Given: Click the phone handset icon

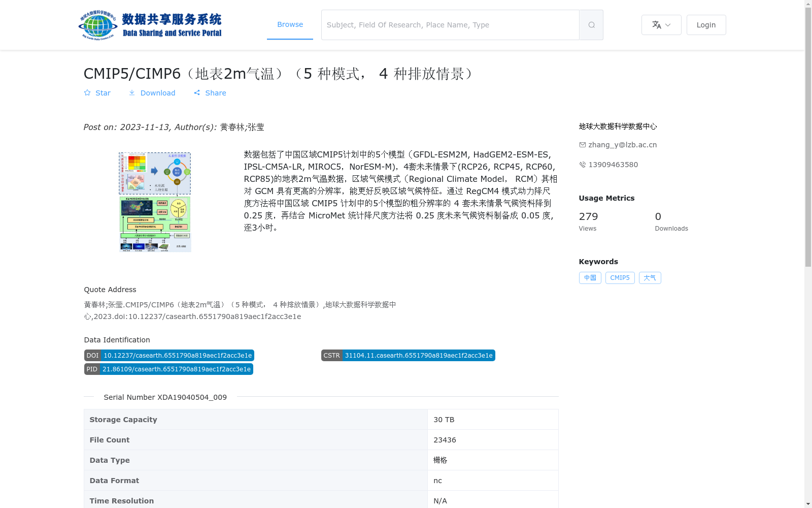Looking at the screenshot, I should point(583,165).
